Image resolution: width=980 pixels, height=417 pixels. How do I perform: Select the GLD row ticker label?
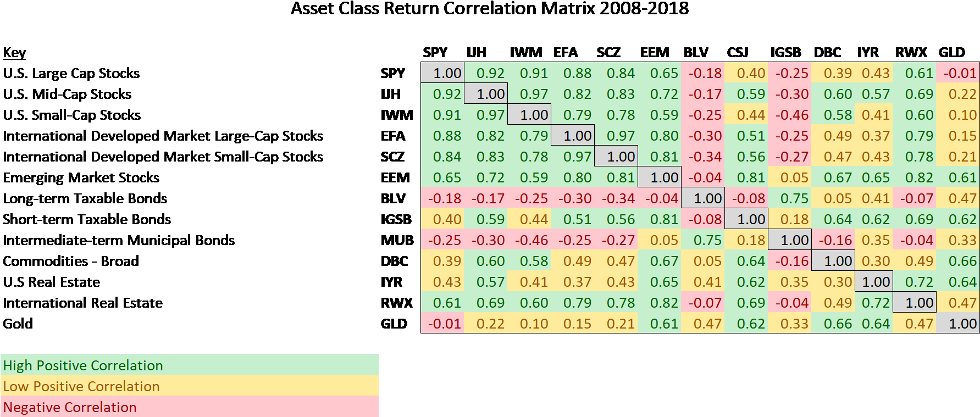click(x=394, y=324)
